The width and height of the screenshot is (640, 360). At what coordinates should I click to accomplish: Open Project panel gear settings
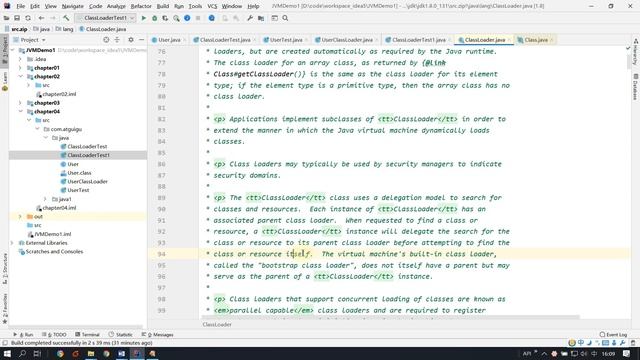(131, 40)
